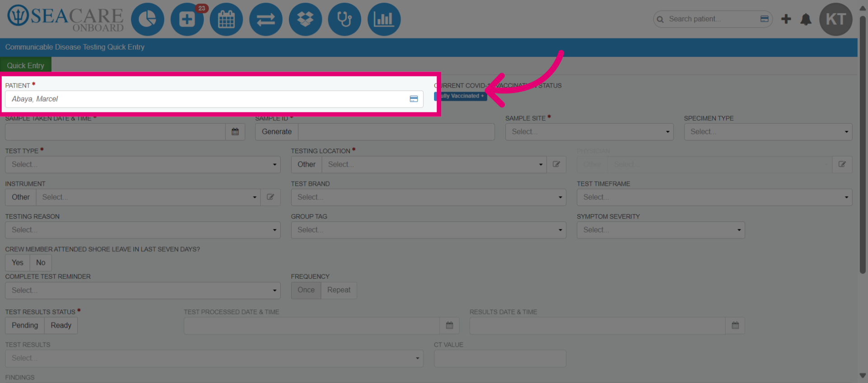The image size is (868, 383).
Task: Click the Search patient input
Action: [712, 19]
